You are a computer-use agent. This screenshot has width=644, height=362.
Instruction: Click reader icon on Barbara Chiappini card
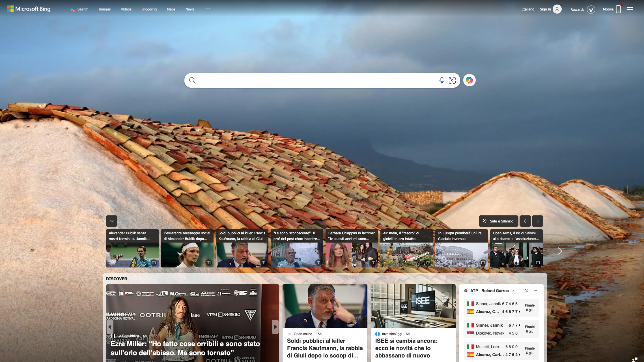click(x=373, y=263)
